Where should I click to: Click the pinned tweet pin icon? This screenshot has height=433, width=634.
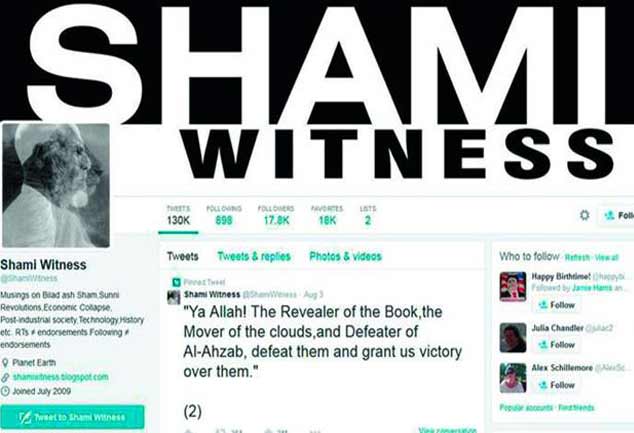coord(176,282)
